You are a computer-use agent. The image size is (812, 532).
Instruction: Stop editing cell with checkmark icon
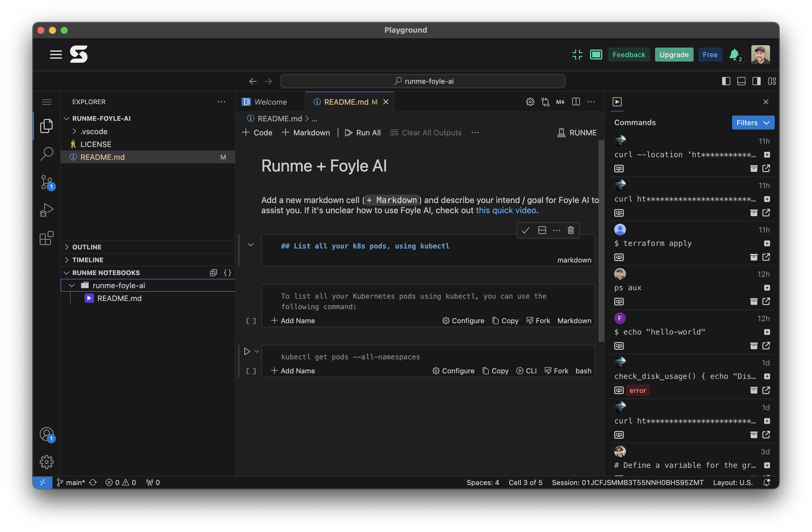(526, 230)
